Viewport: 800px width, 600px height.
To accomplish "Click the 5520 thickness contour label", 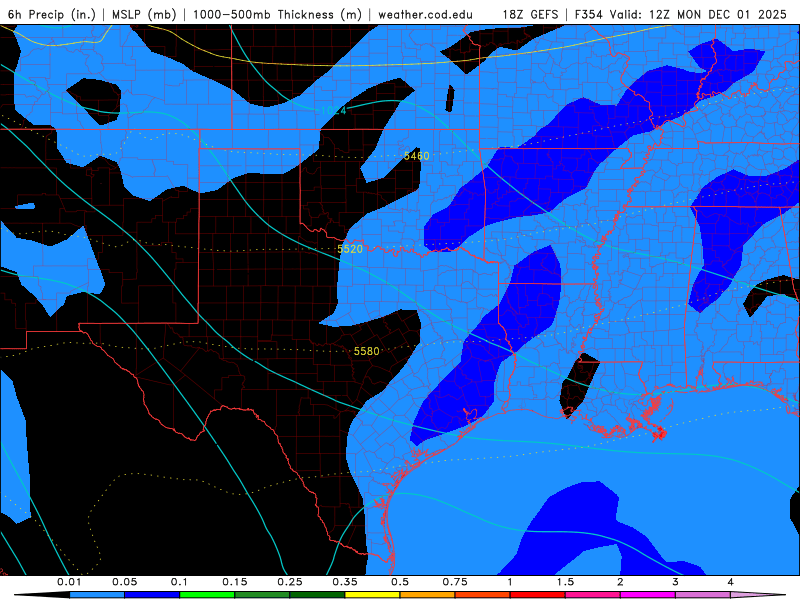I will 350,249.
